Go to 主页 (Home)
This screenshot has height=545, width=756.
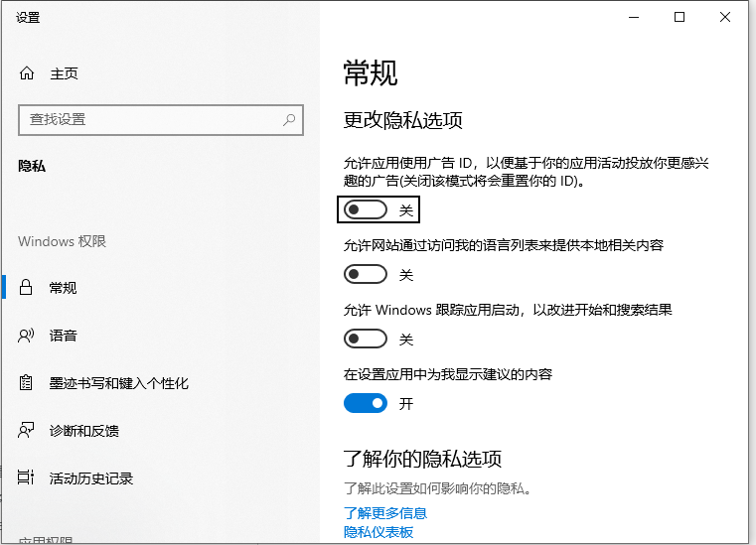[64, 73]
